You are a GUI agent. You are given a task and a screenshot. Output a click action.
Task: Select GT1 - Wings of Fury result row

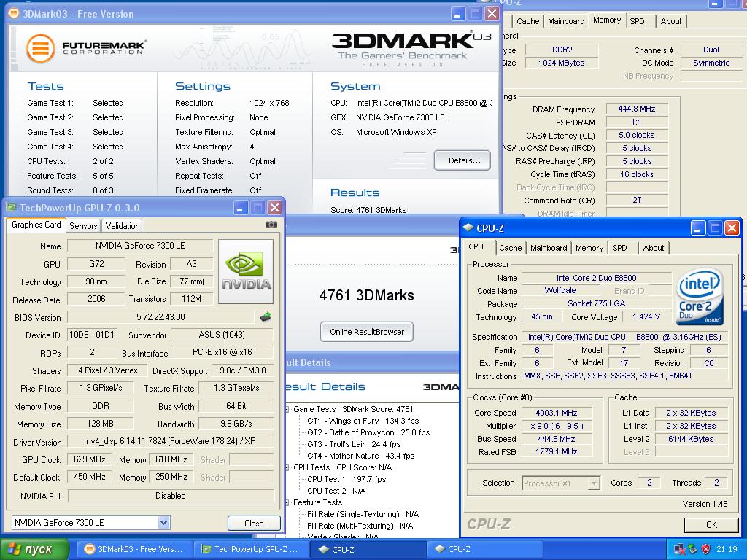click(x=363, y=421)
